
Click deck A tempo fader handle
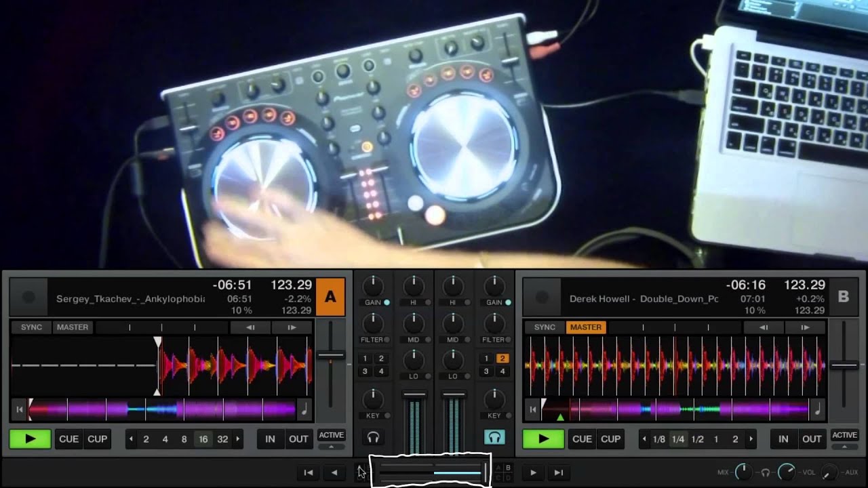[331, 355]
